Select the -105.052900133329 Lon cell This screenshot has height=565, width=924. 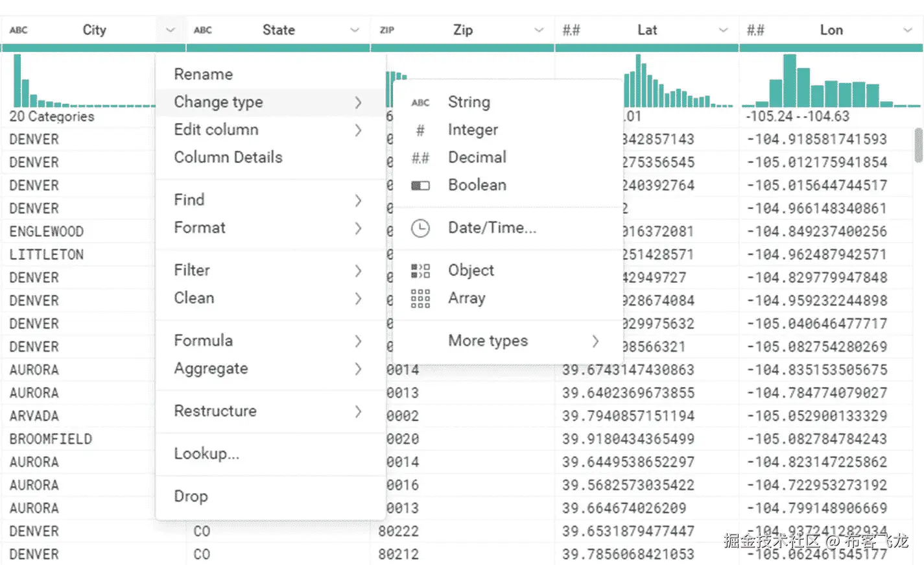point(817,416)
